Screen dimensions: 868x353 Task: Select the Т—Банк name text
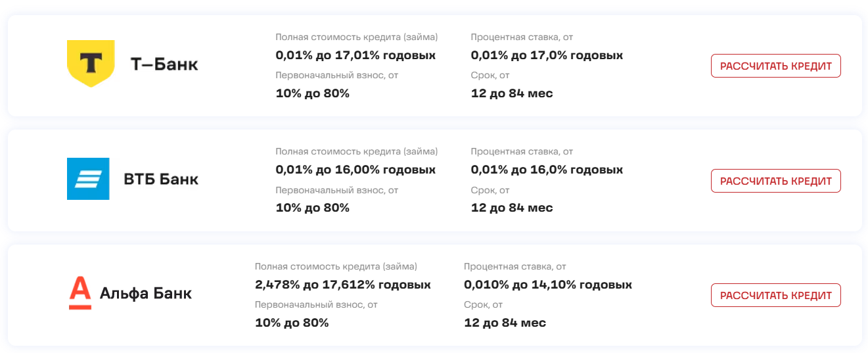(x=165, y=64)
